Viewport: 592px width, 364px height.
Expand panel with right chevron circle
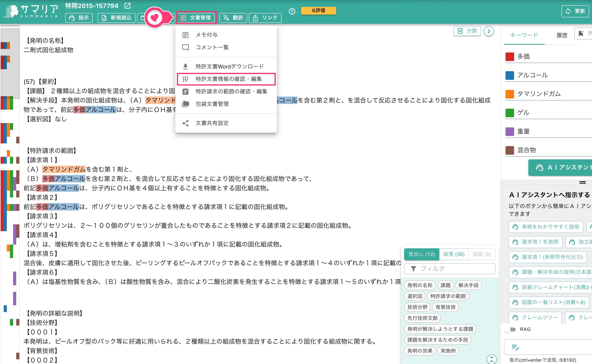click(489, 31)
